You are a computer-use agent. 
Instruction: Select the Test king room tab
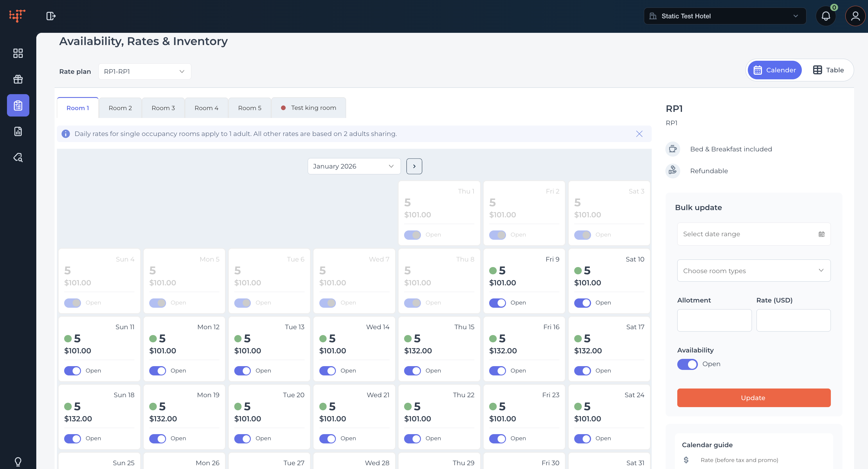309,108
